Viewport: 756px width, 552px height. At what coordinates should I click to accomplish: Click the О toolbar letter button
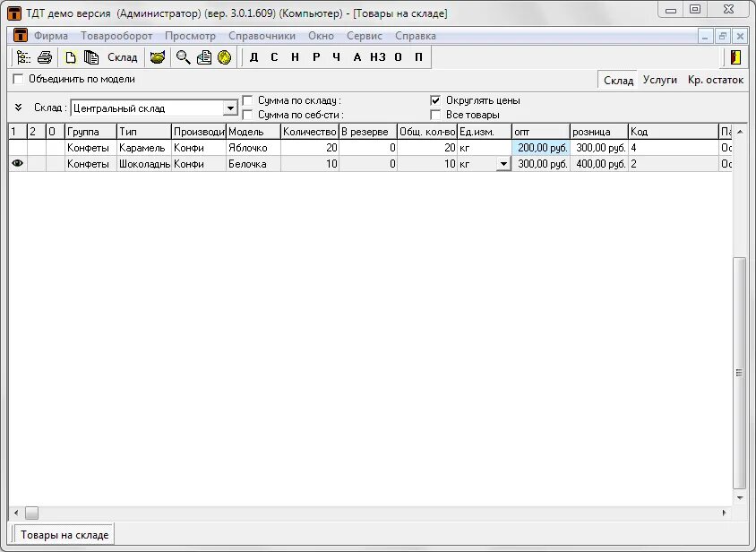[399, 57]
